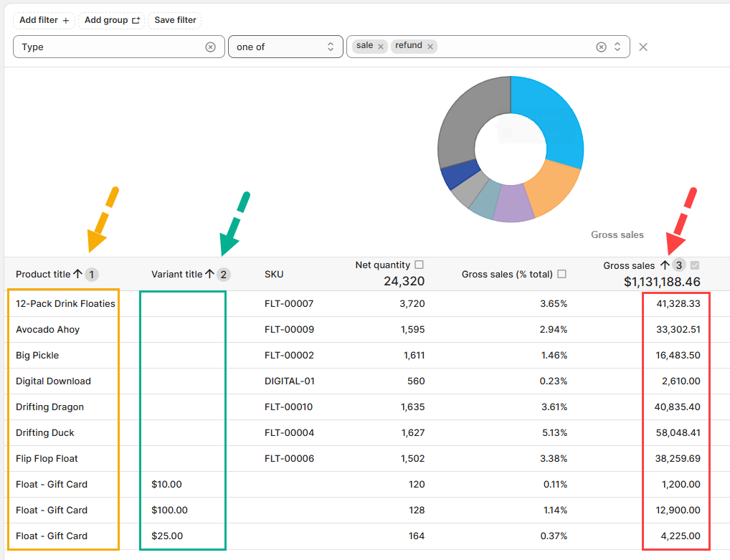Open the 'one of' operator dropdown
Screen dimensions: 730x560
[285, 47]
